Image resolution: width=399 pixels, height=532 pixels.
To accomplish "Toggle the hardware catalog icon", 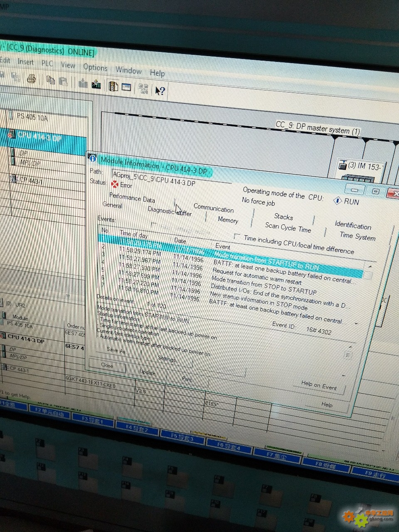I will 113,86.
